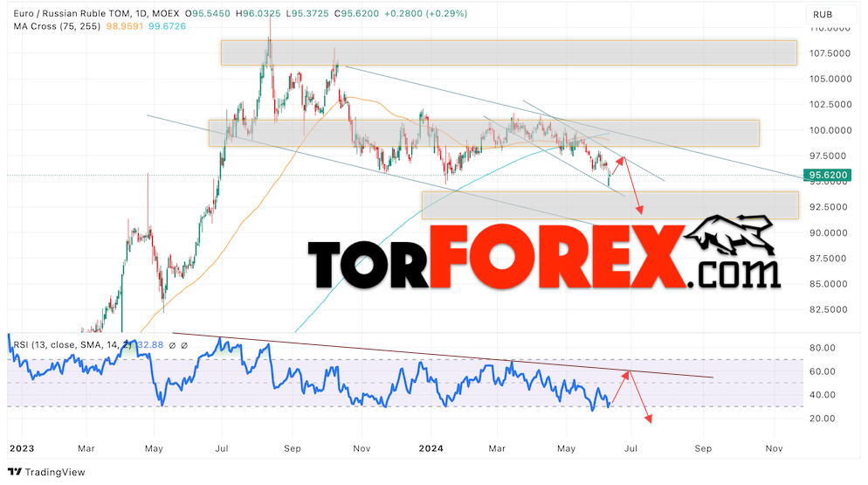Click the 20.00 RSI axis label
Screen dimensions: 868x485
coord(822,419)
